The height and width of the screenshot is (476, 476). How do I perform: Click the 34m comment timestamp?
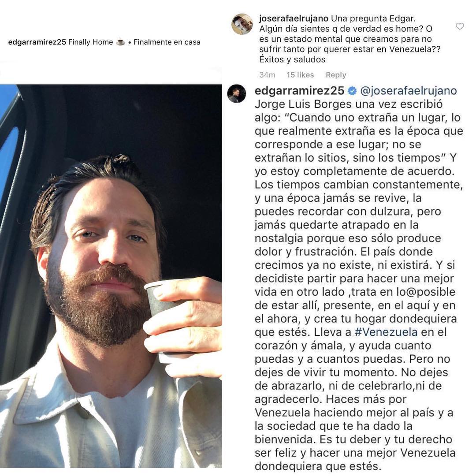267,74
